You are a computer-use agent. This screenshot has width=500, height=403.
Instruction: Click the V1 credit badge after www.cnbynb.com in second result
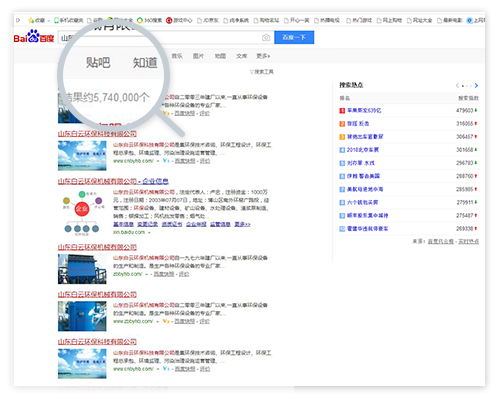click(x=166, y=161)
